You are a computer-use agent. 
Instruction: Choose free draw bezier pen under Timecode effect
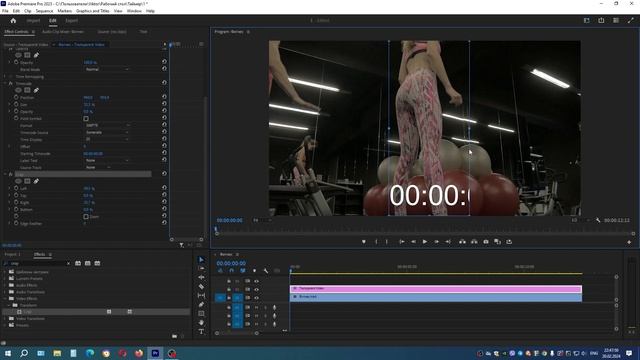[x=36, y=90]
